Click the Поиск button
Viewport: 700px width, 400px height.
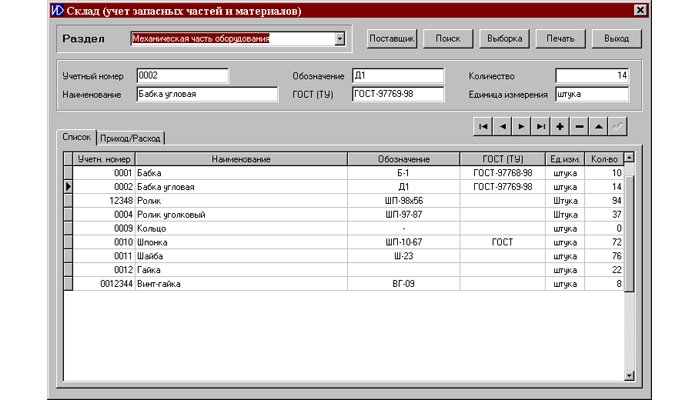click(x=448, y=39)
